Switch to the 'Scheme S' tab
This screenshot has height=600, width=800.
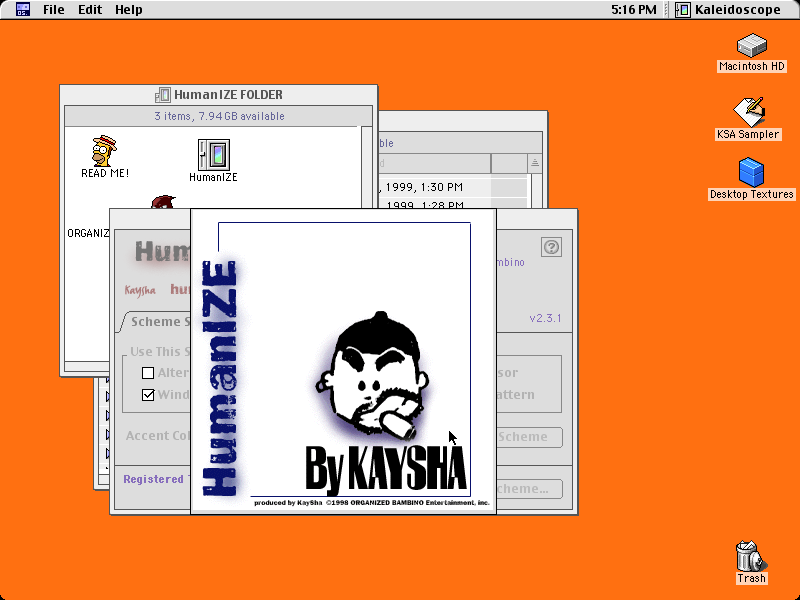tap(158, 321)
